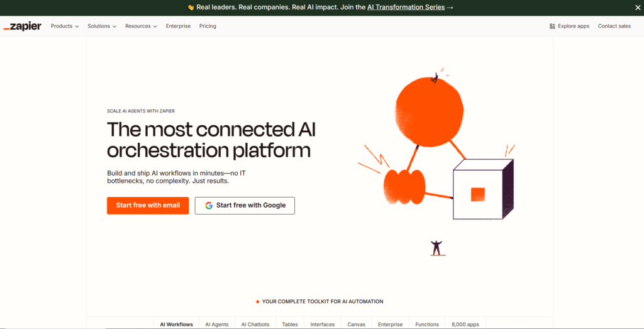Viewport: 644px width, 329px height.
Task: Follow the AI Transformation Series link
Action: (406, 8)
